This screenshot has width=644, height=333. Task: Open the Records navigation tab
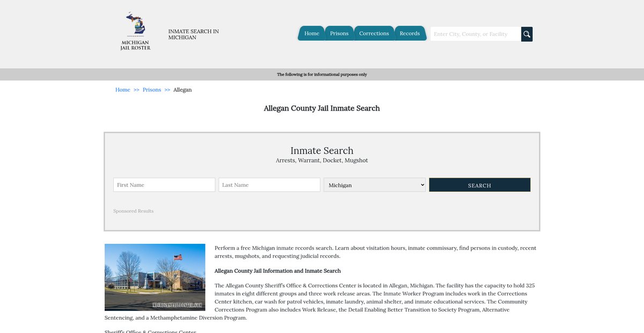point(409,33)
